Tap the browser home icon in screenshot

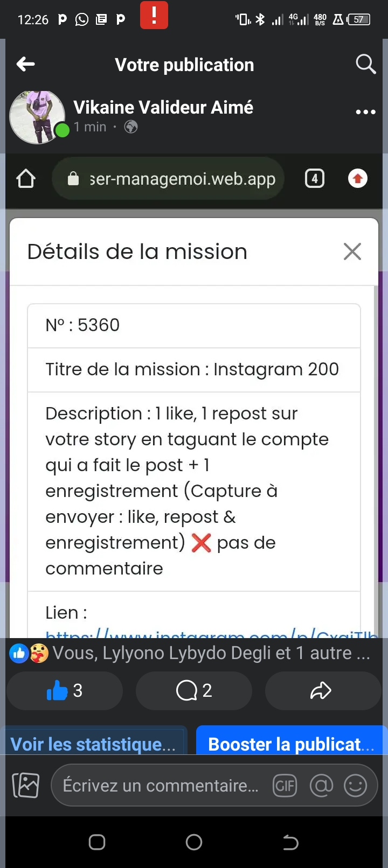(26, 179)
